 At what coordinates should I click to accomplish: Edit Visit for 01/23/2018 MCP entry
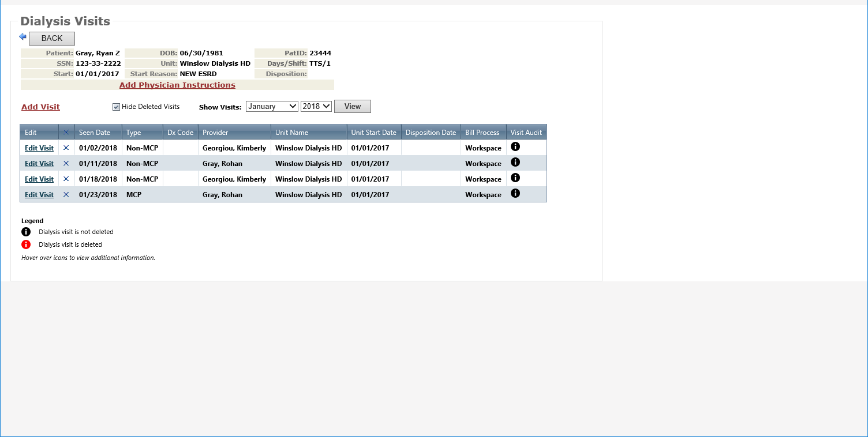[39, 195]
